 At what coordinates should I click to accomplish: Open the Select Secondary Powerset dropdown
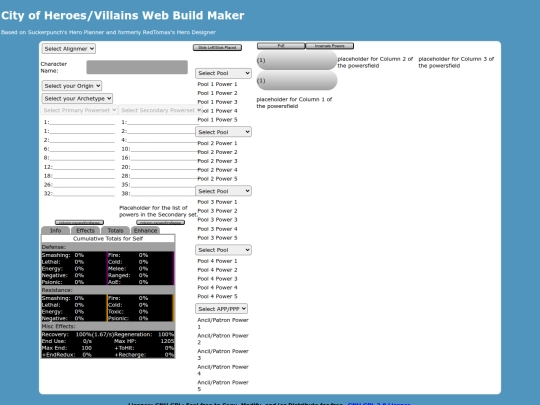161,110
